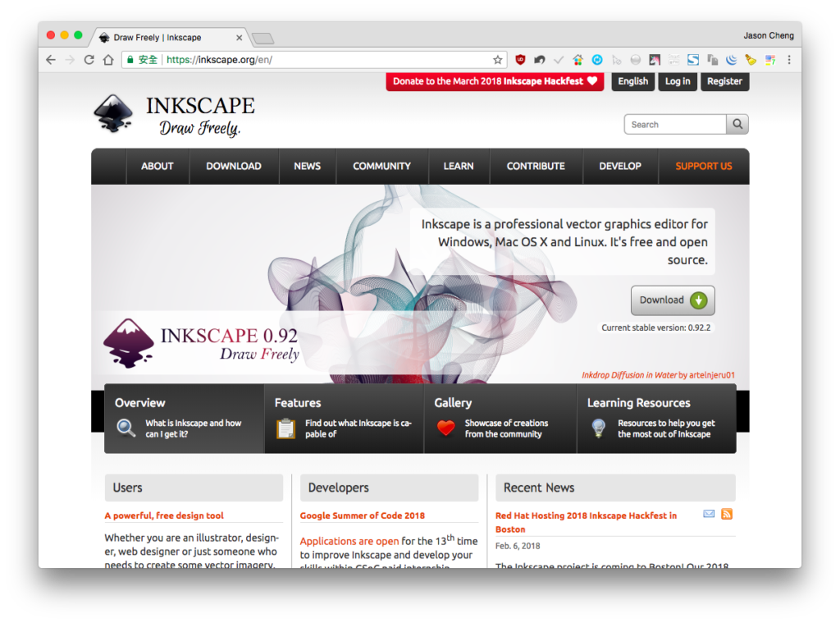Open the Overview panel

185,419
